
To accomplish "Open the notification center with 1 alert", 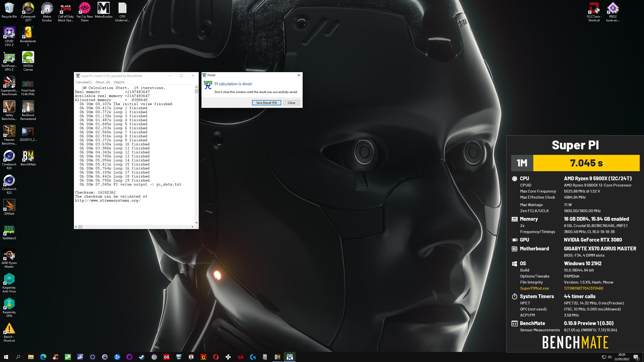I will click(636, 357).
